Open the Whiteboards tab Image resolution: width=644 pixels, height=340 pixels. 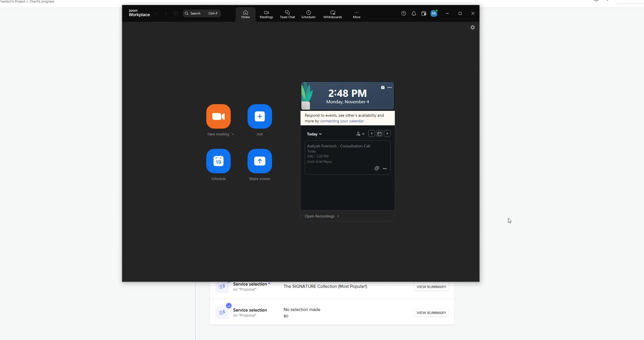click(x=332, y=14)
